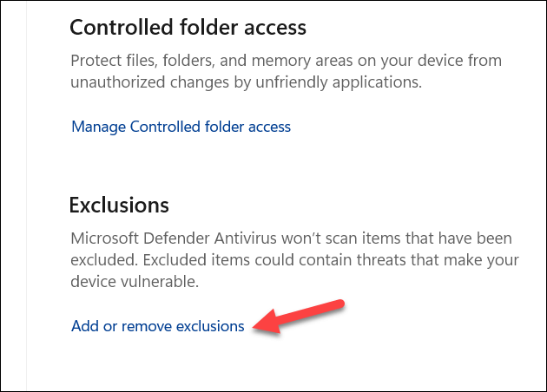Select the Controlled folder access heading

click(x=188, y=27)
